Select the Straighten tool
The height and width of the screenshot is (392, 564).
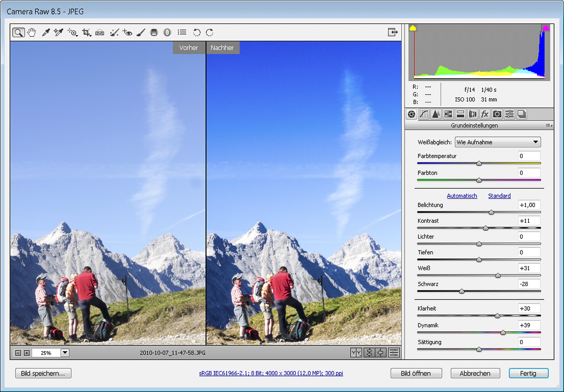100,32
